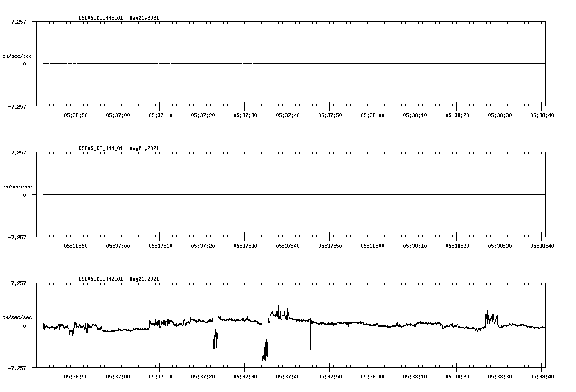Click the 05:36:50 time label under HNE trace

click(x=75, y=114)
